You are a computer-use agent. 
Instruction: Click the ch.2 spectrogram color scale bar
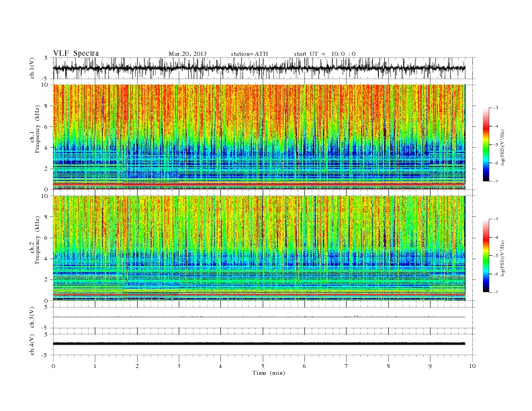[486, 255]
